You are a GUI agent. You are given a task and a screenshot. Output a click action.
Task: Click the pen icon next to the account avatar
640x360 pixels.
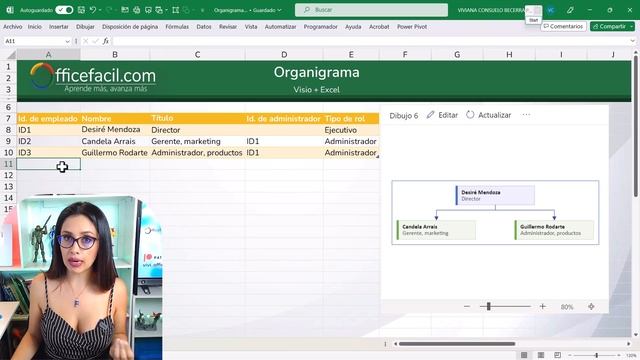(570, 10)
